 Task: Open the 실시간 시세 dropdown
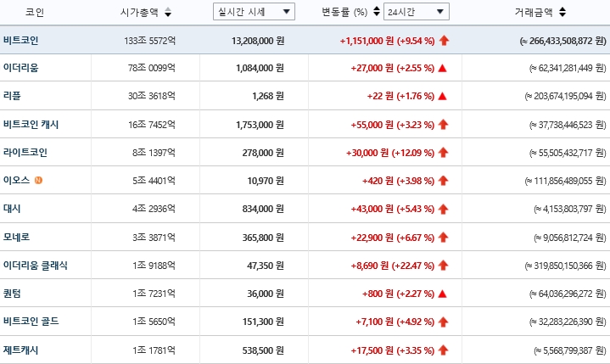pyautogui.click(x=254, y=12)
